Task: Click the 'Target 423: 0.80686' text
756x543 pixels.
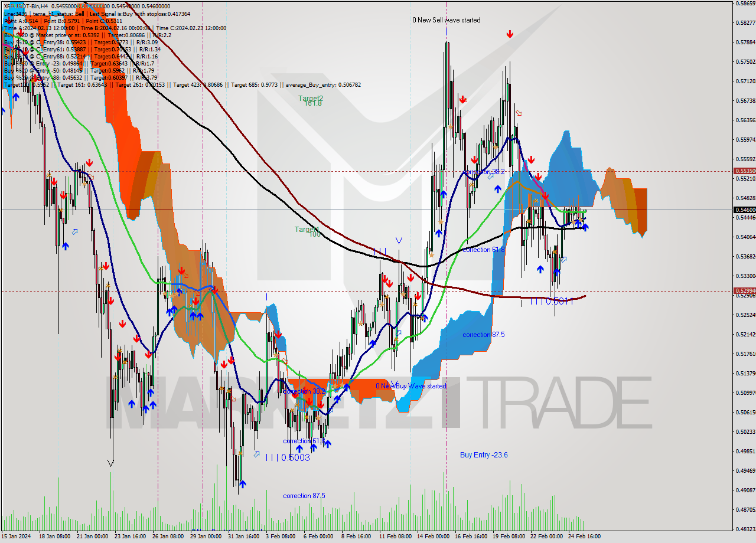Action: (198, 85)
